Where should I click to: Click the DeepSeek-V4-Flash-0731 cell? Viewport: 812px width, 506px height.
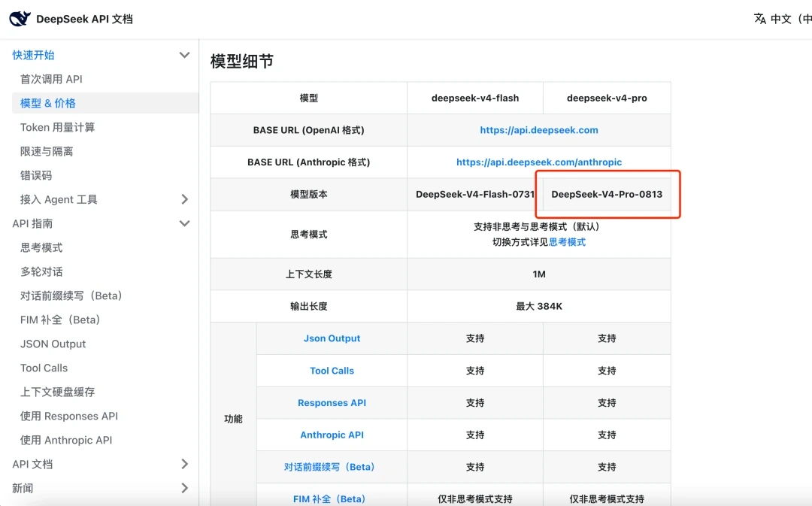point(475,194)
